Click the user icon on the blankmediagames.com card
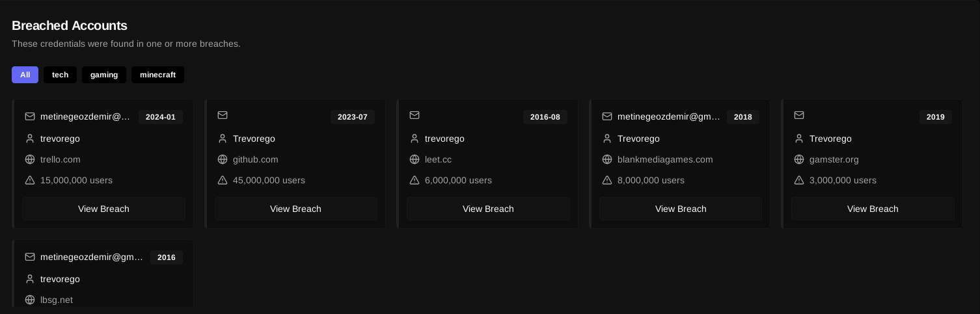Image resolution: width=980 pixels, height=314 pixels. pos(607,138)
